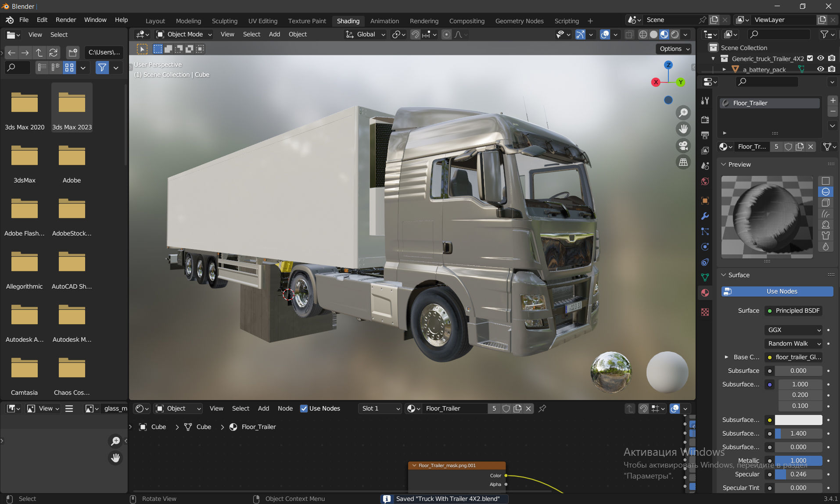
Task: Click floor_trailer_Gl... base color texture
Action: pyautogui.click(x=793, y=357)
